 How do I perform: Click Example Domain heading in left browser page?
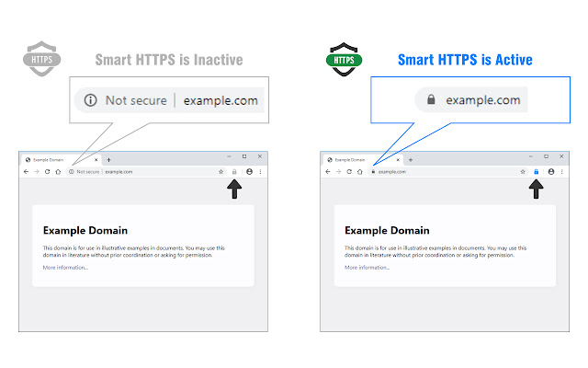coord(85,230)
